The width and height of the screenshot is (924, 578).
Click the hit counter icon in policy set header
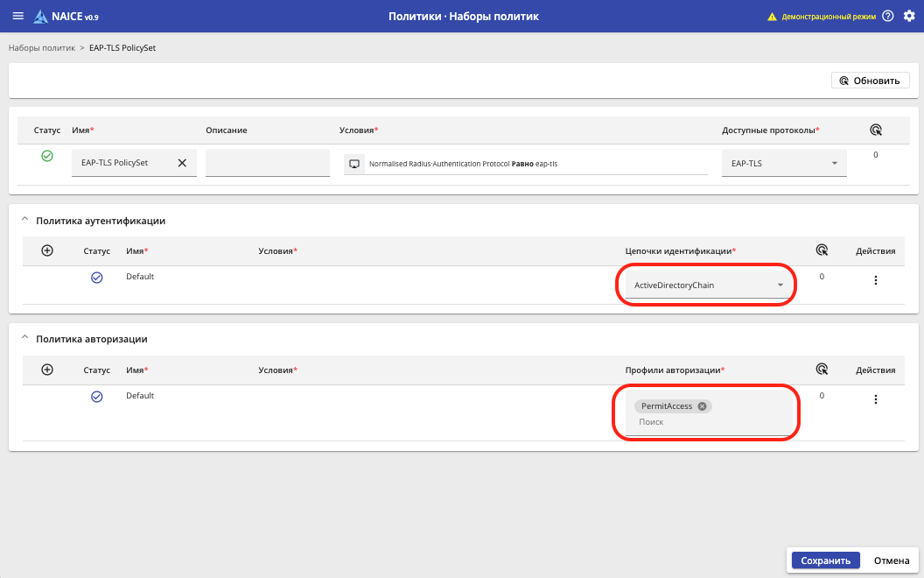[876, 130]
